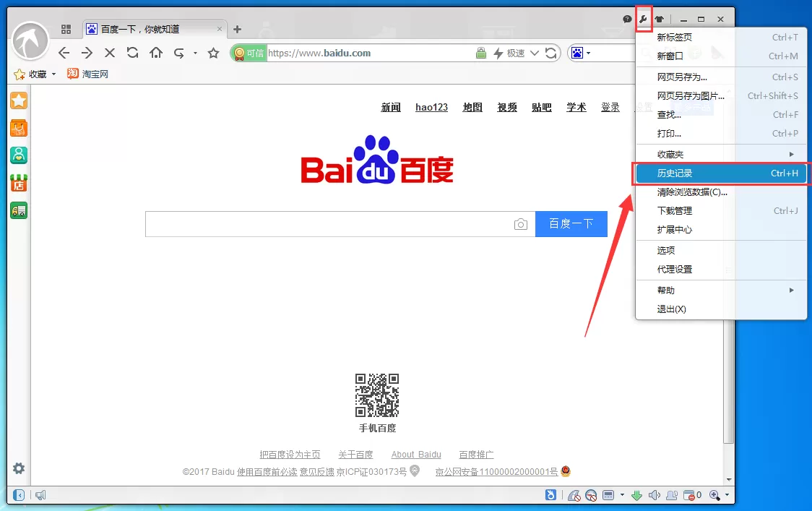This screenshot has width=812, height=511.
Task: Open 扩展中心 from the menu
Action: pos(722,230)
